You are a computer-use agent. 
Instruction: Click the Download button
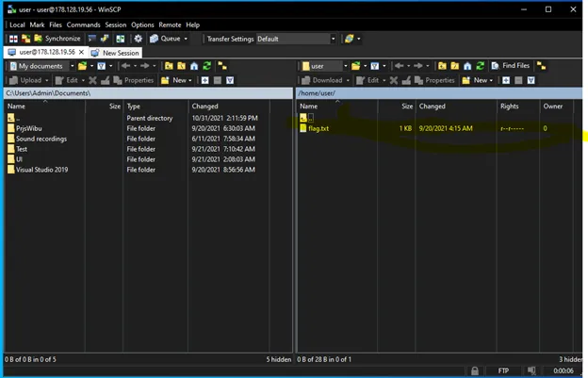point(326,80)
